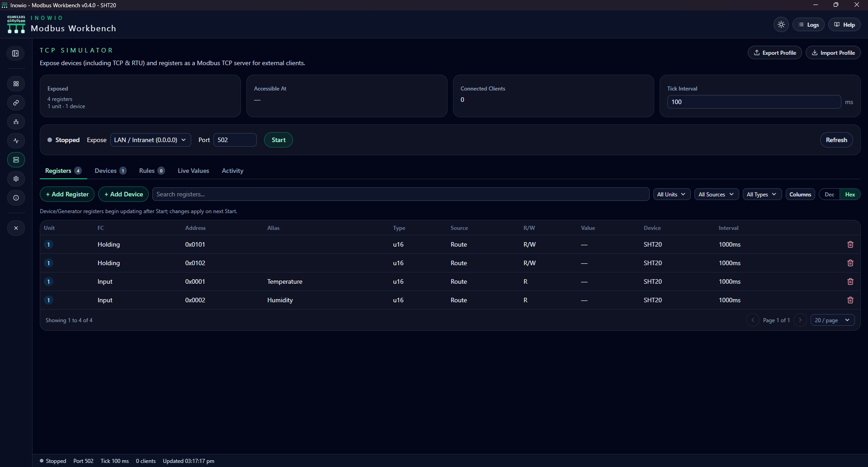Switch to the Devices tab
Viewport: 868px width, 467px height.
tap(110, 171)
